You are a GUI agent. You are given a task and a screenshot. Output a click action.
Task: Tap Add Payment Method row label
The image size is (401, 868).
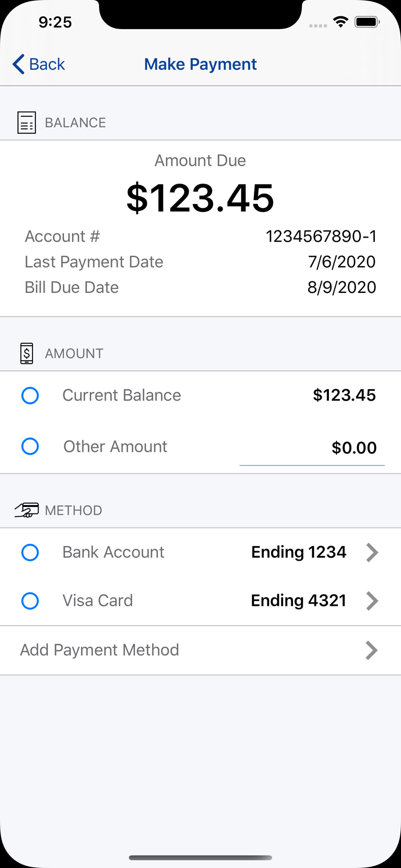pos(99,650)
